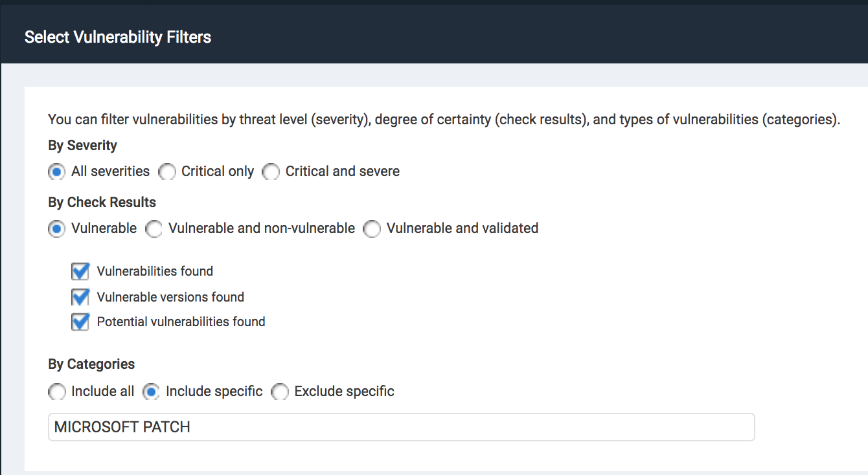Select the Exclude specific radio button
Screen dimensions: 868x475
[280, 392]
